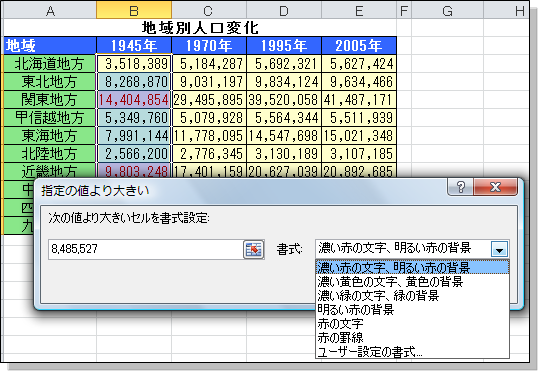Click the value input field containing 8,485,527
The image size is (538, 371).
145,249
